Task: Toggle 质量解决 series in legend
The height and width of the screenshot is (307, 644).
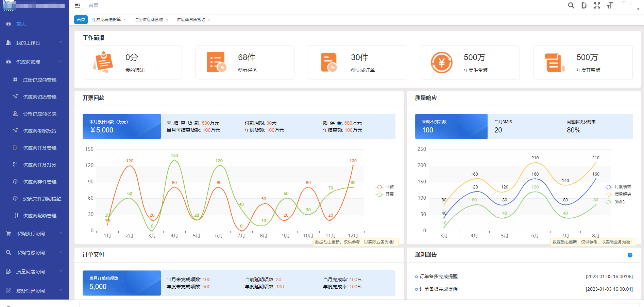Action: 618,194
